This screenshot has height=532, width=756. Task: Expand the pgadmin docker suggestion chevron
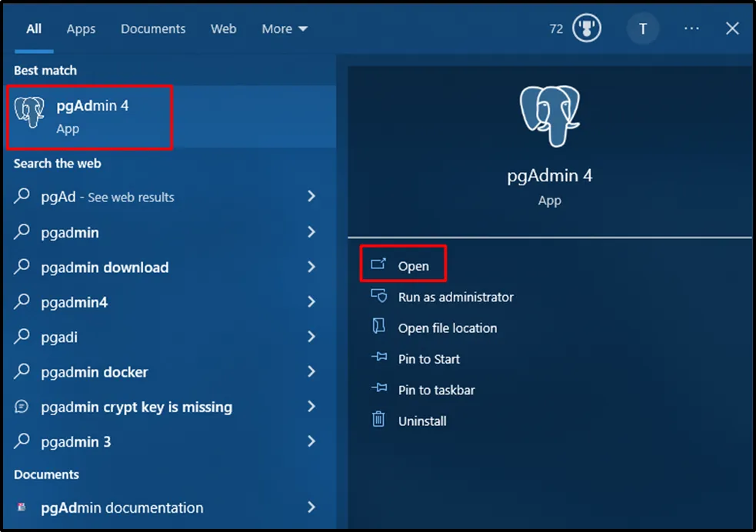point(311,371)
